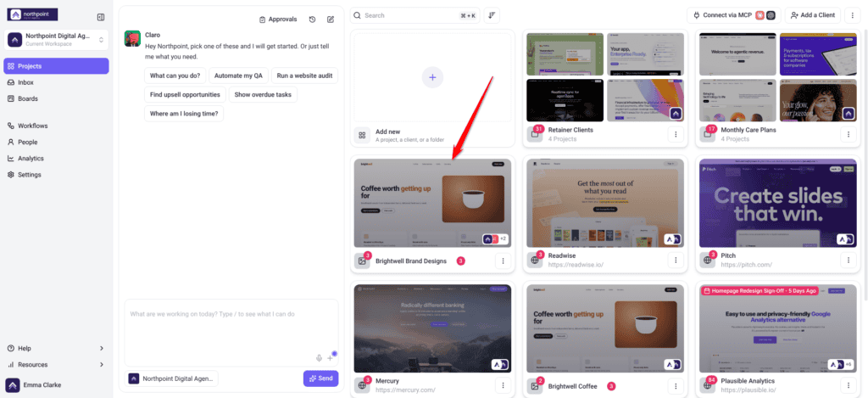Click the Pitch globe icon

pyautogui.click(x=708, y=261)
